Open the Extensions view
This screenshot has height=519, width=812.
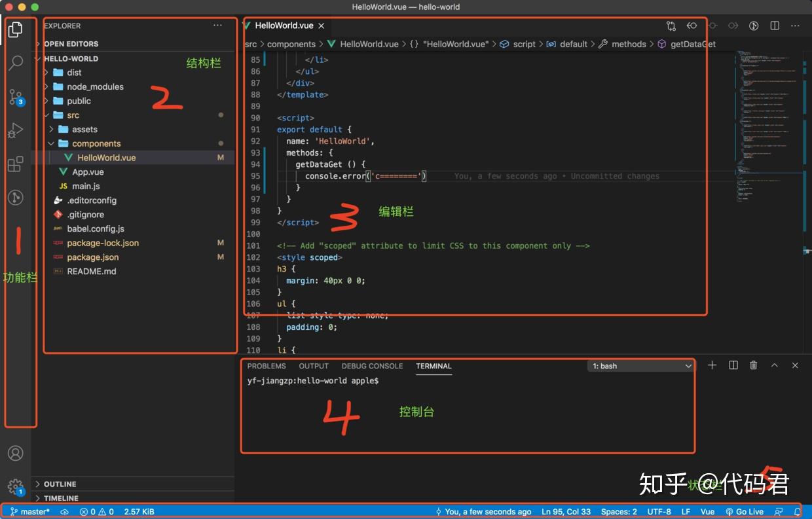pos(16,164)
